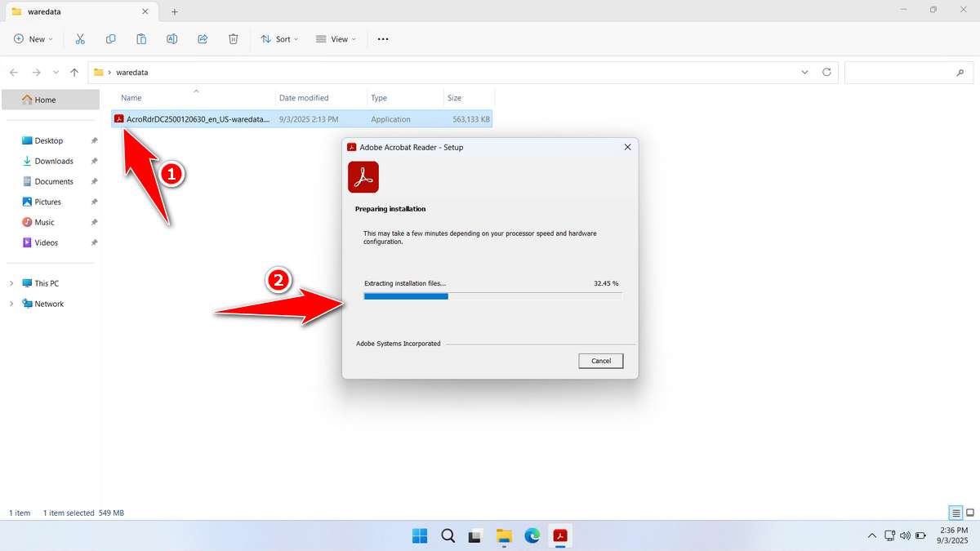Cancel the Adobe Acrobat Reader installation
The height and width of the screenshot is (551, 980).
pos(600,361)
